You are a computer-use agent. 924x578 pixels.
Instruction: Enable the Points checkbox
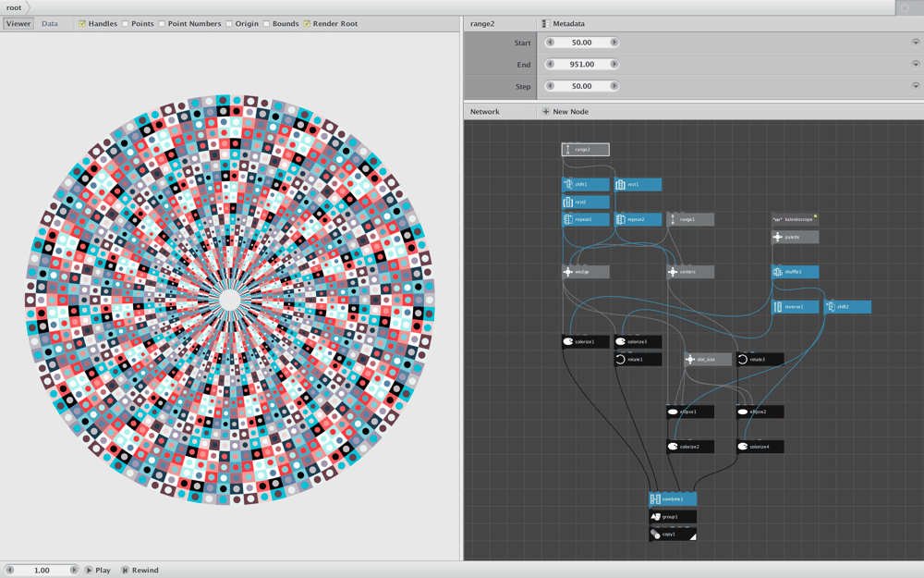coord(125,24)
